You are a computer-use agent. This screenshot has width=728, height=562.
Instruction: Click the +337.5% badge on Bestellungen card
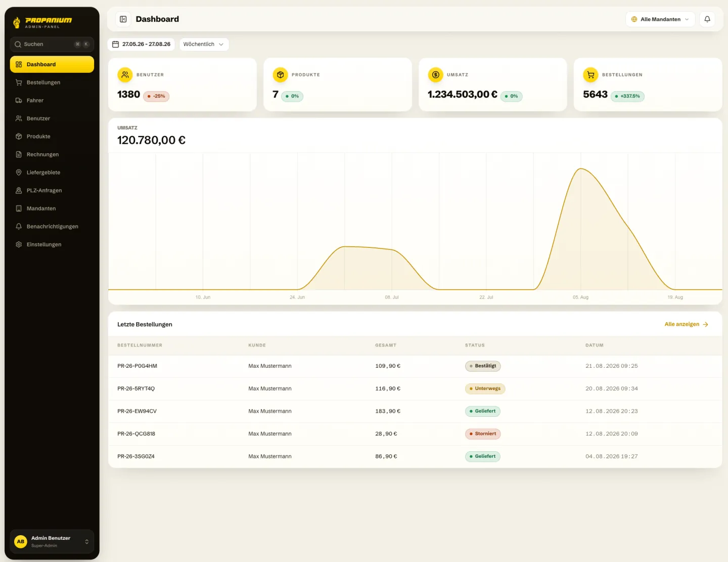(627, 96)
